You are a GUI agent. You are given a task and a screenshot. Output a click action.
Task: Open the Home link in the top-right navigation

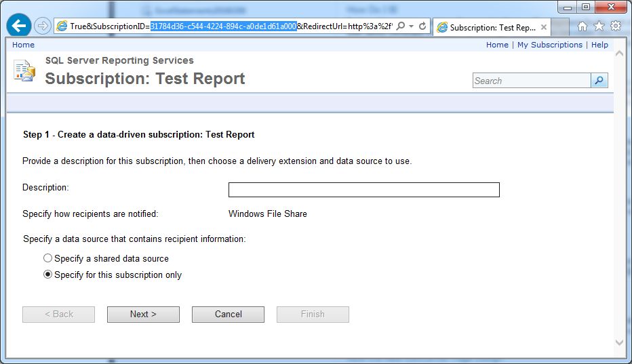(497, 45)
